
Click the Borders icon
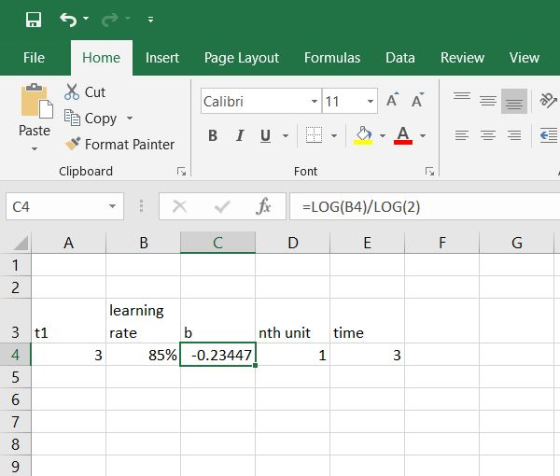click(x=314, y=135)
